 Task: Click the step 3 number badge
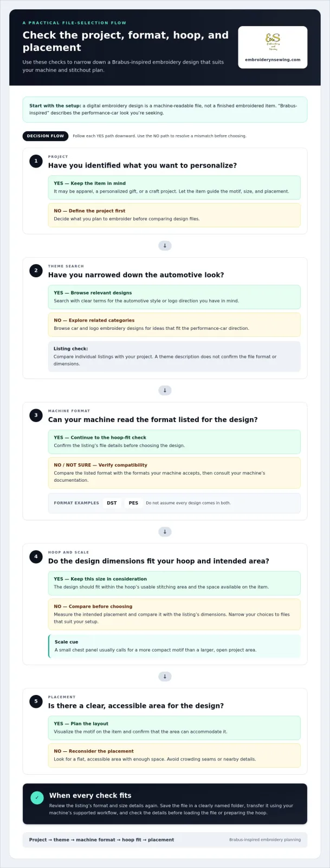point(36,416)
